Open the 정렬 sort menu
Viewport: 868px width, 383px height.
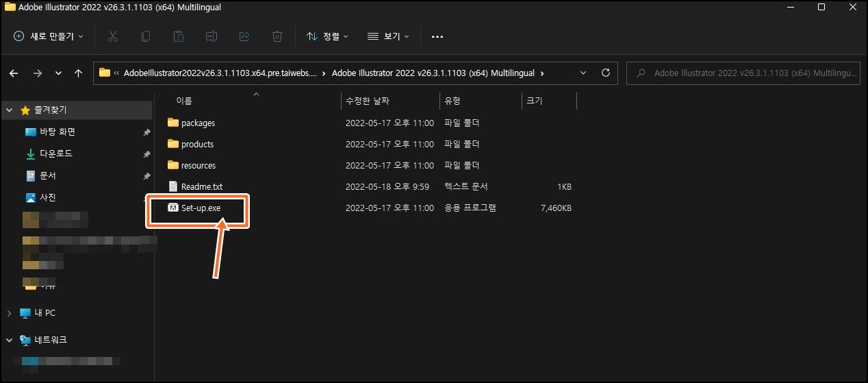point(328,36)
